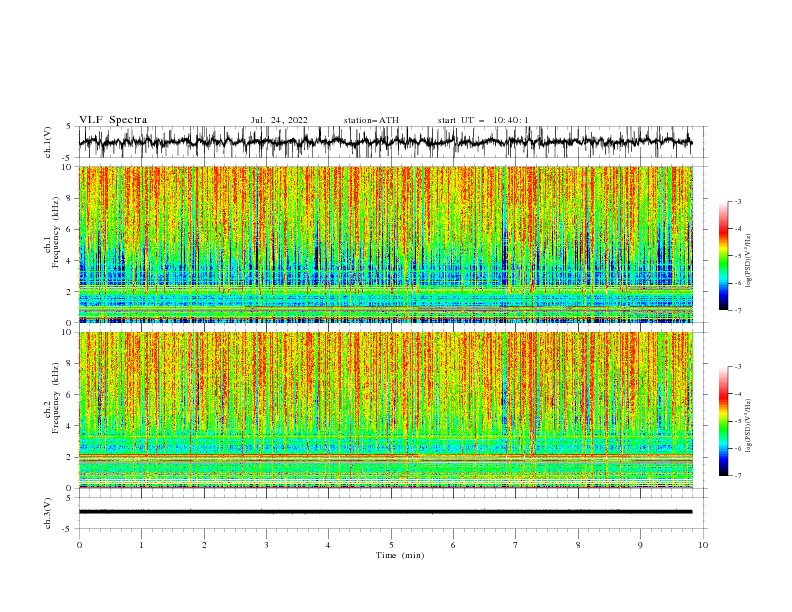Click inside the ch.2 spectrogram panel
The image size is (792, 612).
pos(386,410)
